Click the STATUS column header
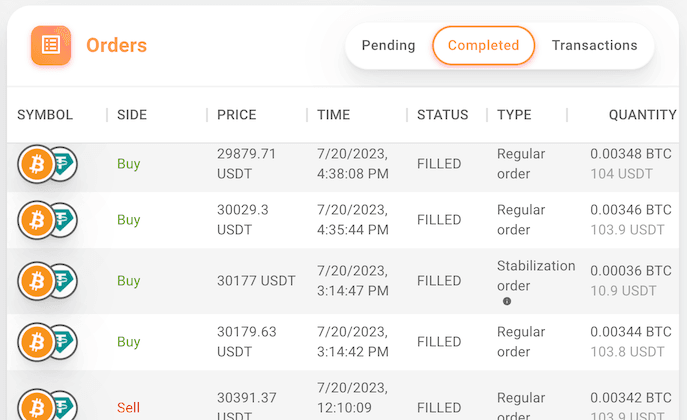 [x=442, y=115]
